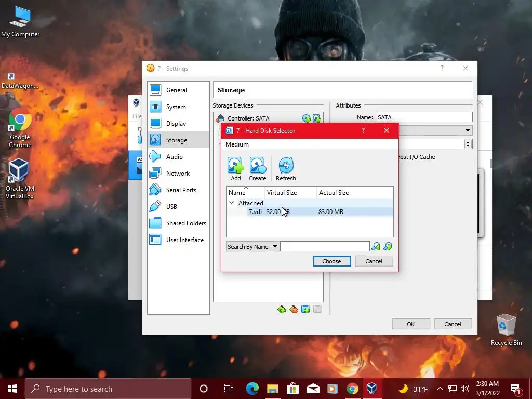The height and width of the screenshot is (399, 532).
Task: Open Network settings category
Action: tap(179, 174)
